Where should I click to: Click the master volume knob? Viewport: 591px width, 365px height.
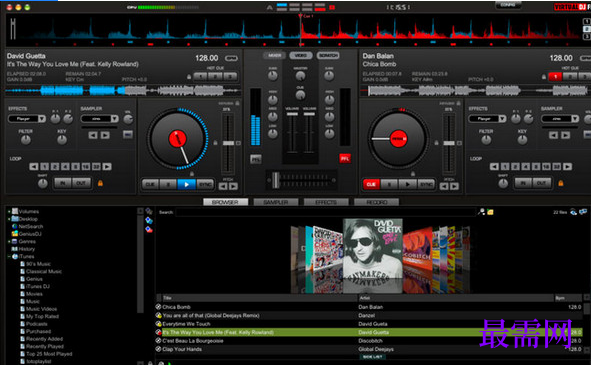point(300,76)
